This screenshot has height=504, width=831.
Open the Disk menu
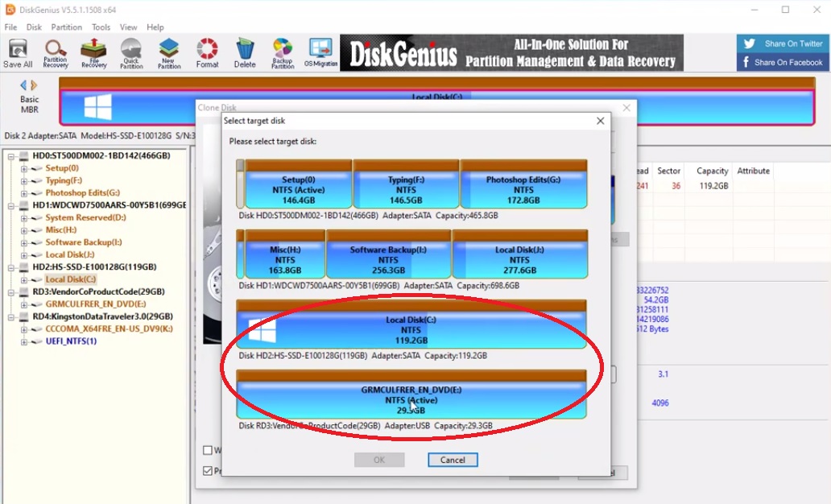34,27
